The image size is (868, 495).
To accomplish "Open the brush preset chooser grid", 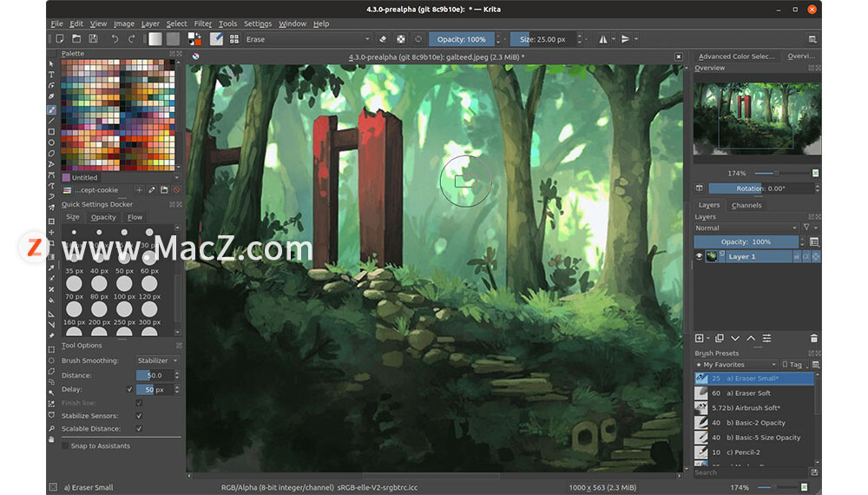I will tap(234, 39).
